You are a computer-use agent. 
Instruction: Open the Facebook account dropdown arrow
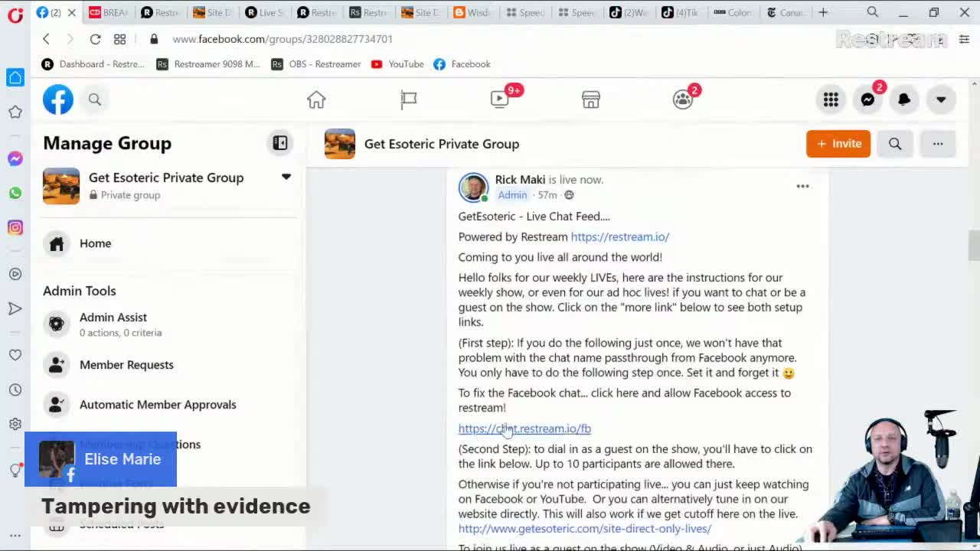941,99
